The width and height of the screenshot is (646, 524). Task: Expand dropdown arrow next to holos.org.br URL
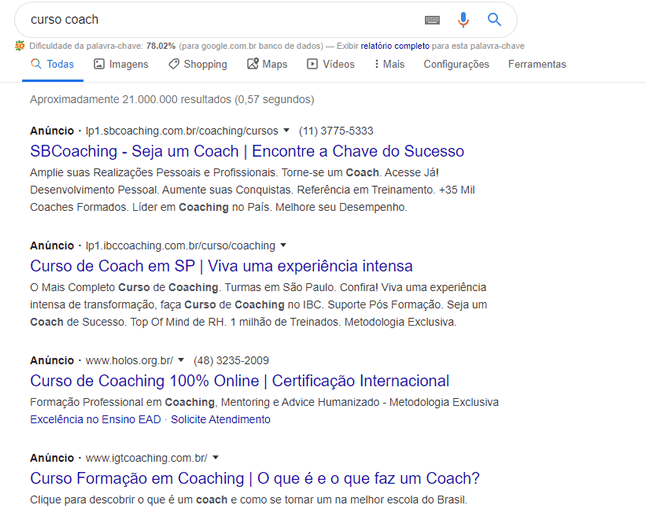[x=180, y=360]
